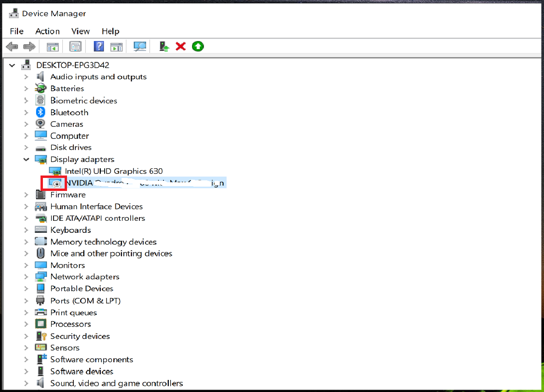
Task: Expand the Bluetooth category
Action: 27,112
